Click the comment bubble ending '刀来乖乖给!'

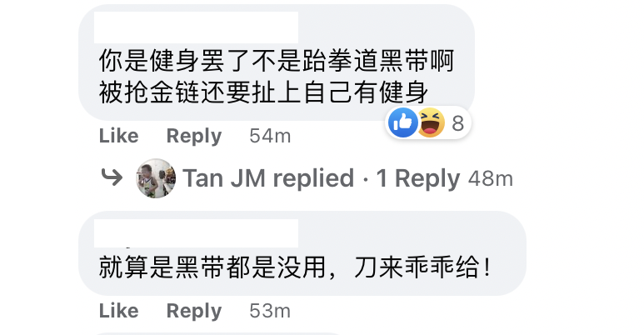click(302, 253)
